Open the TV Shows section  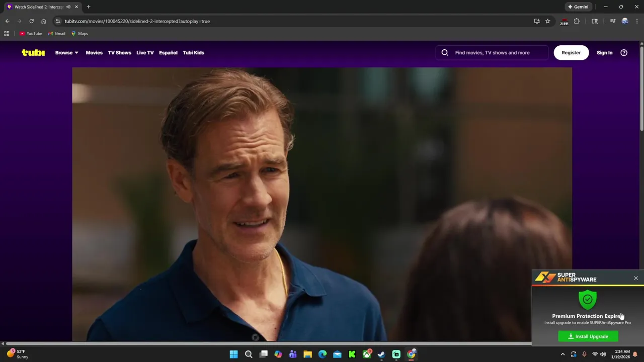coord(119,52)
